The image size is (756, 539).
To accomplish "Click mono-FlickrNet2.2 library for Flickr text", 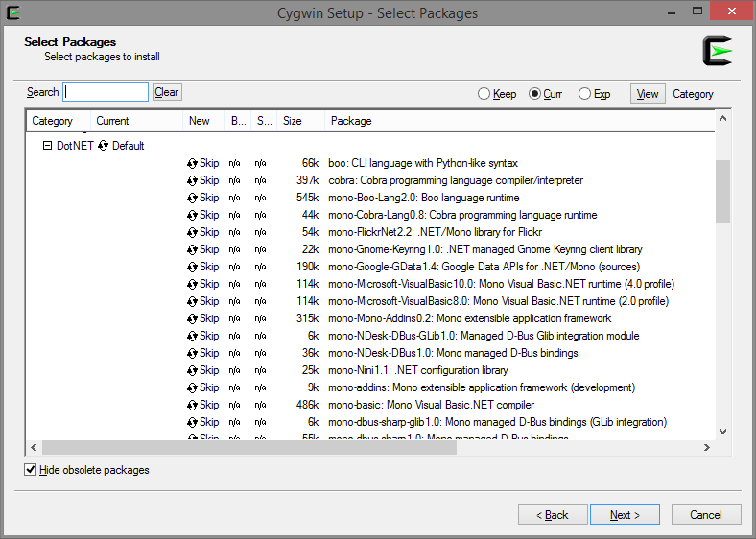I will pos(435,232).
